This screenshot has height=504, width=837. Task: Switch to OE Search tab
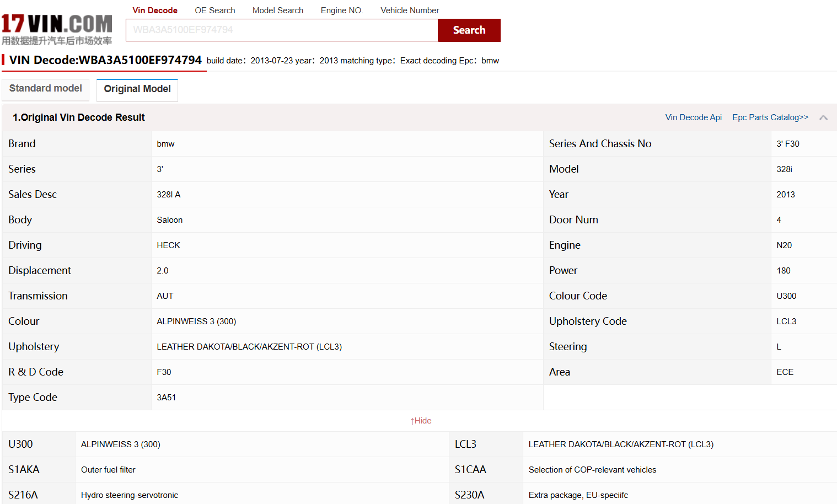coord(214,10)
